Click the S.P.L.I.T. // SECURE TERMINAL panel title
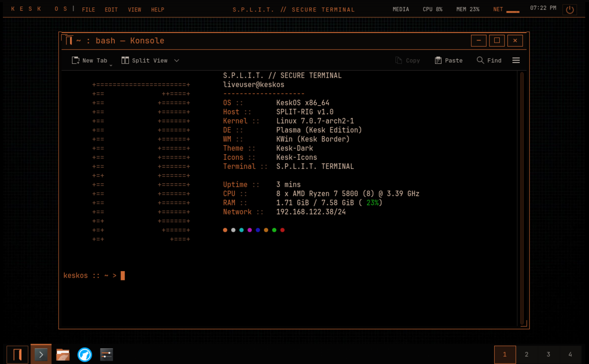 pos(294,9)
